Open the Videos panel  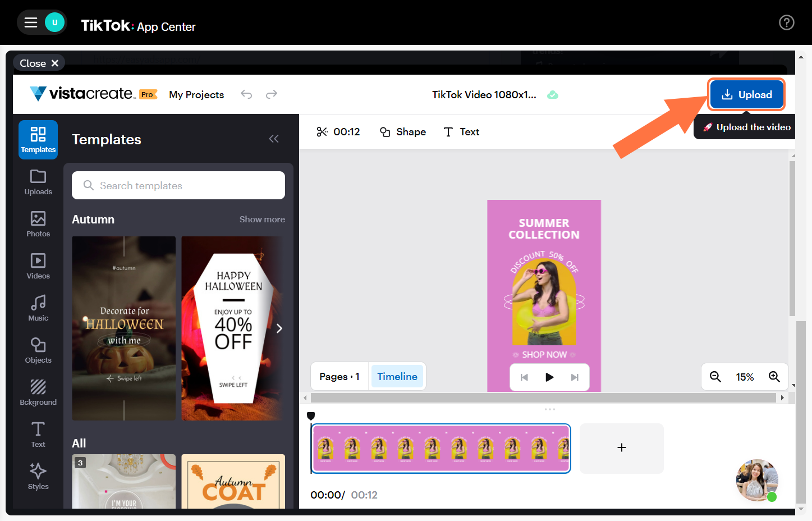click(38, 266)
